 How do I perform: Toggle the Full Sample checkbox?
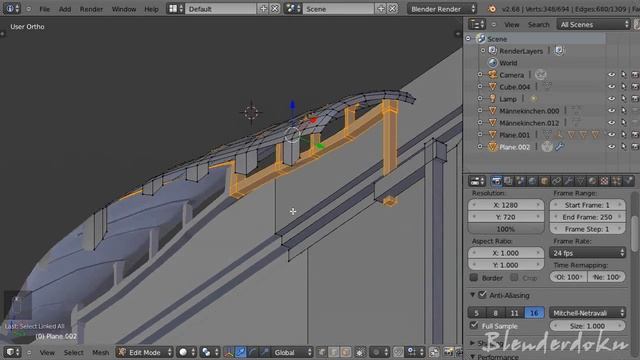(x=473, y=326)
